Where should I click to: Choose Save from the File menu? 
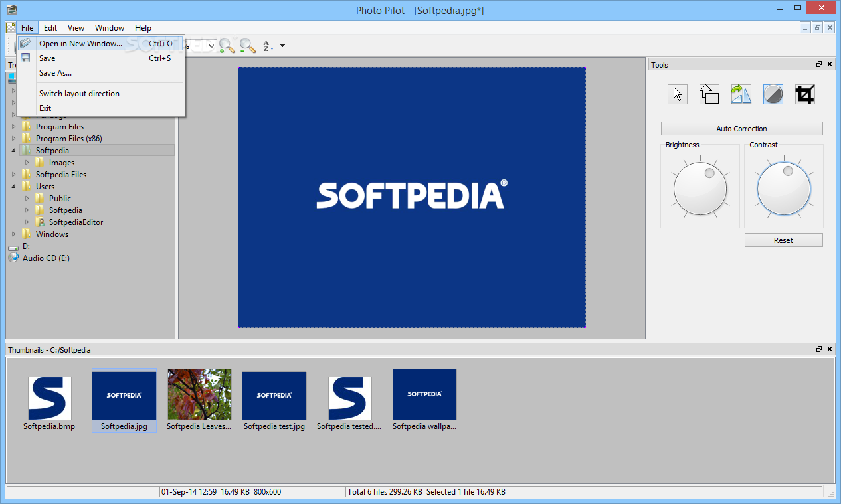coord(100,58)
